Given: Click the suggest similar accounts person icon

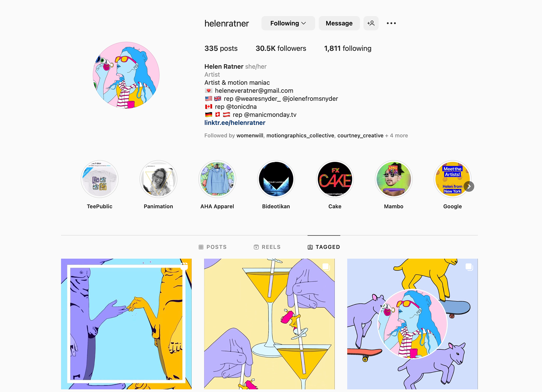Looking at the screenshot, I should pyautogui.click(x=371, y=23).
